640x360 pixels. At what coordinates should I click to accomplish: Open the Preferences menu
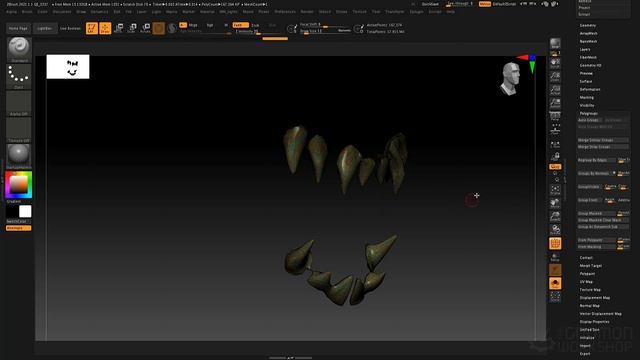[285, 12]
